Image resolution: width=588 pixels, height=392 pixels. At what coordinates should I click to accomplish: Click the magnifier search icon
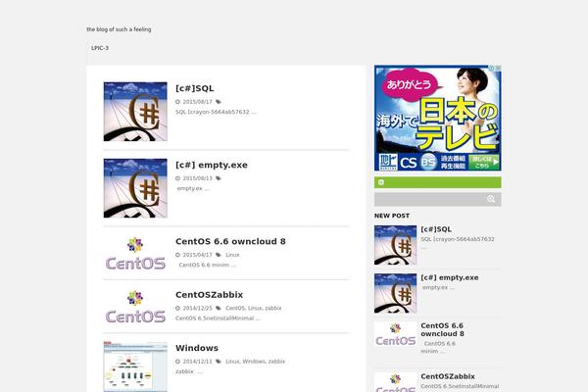(x=491, y=199)
